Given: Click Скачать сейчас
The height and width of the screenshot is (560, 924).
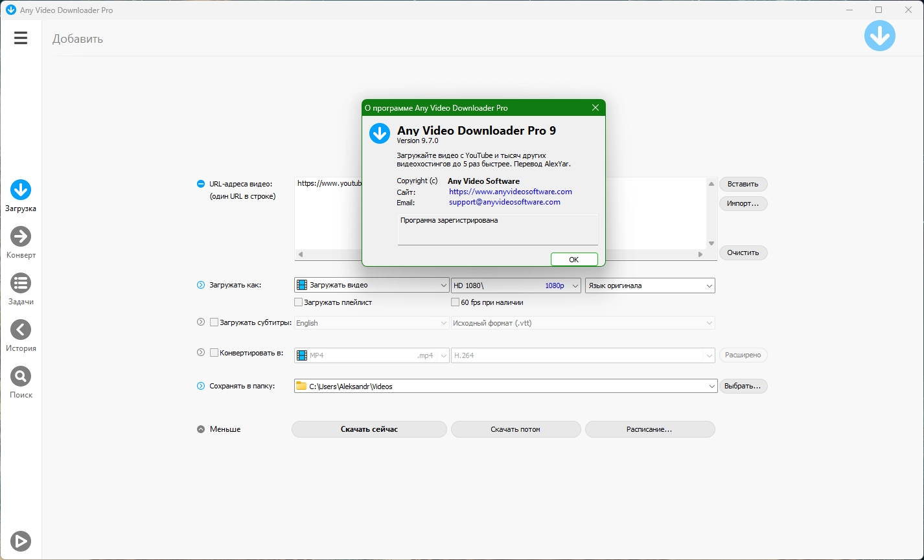Looking at the screenshot, I should [369, 429].
